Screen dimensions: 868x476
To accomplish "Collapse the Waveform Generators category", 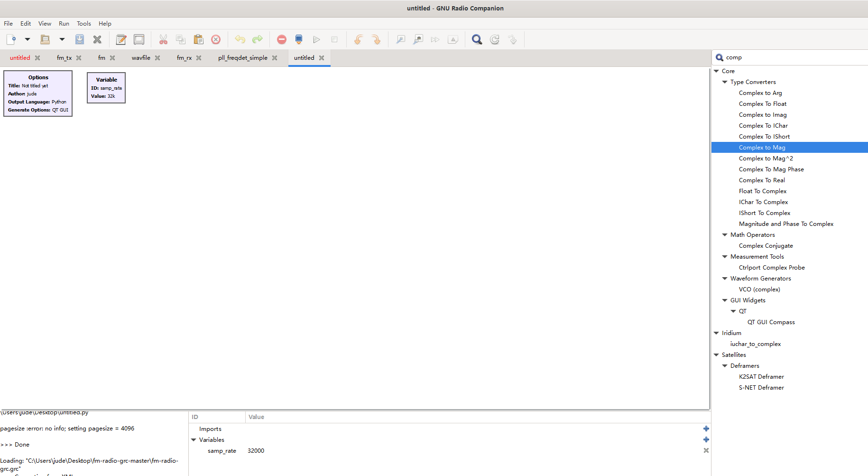I will point(725,279).
